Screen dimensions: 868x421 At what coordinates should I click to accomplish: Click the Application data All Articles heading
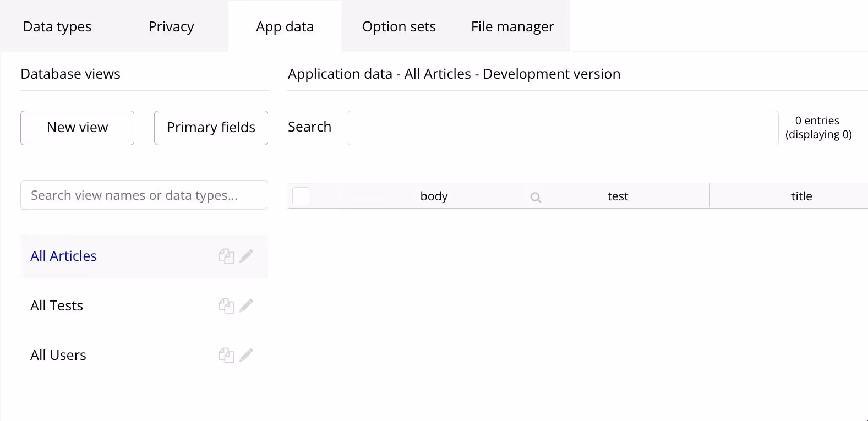(454, 74)
